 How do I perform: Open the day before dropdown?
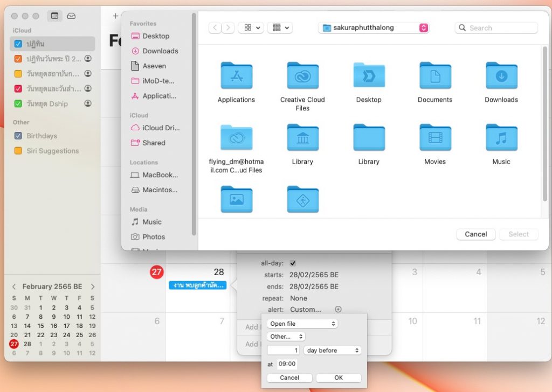tap(332, 351)
